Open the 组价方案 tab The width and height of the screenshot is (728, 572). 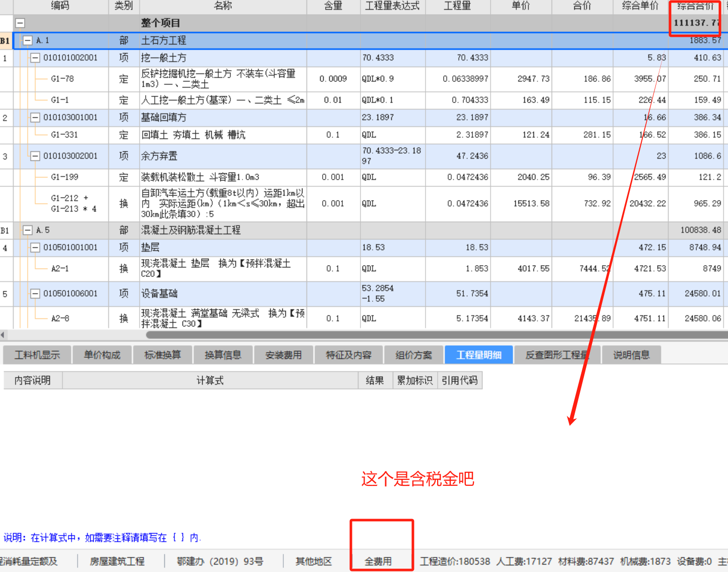(x=413, y=354)
